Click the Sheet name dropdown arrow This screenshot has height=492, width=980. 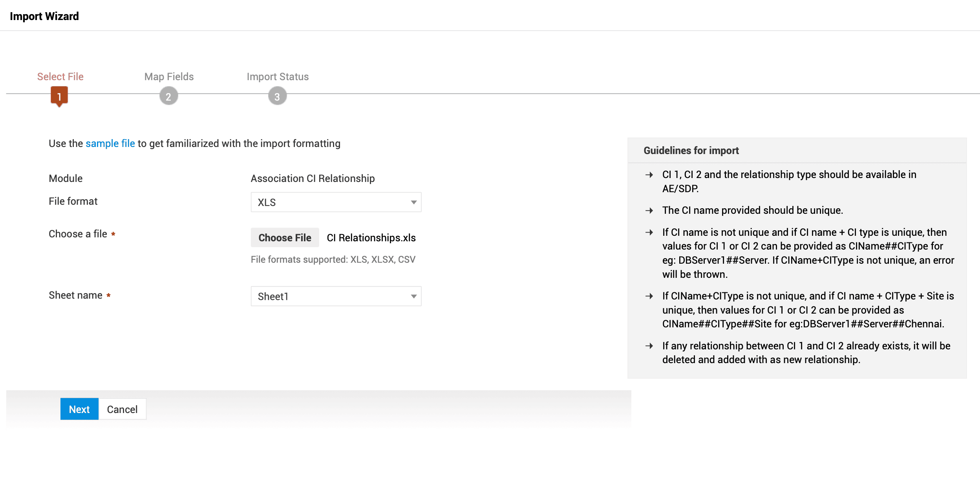point(413,296)
